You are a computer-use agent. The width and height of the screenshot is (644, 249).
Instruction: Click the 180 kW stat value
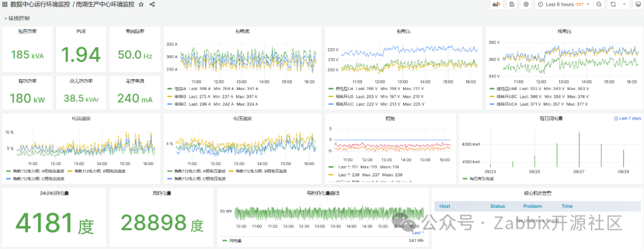[27, 98]
